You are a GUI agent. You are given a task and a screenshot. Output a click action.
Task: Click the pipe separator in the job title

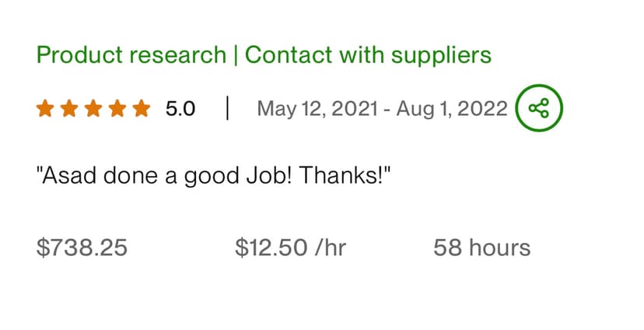point(234,55)
